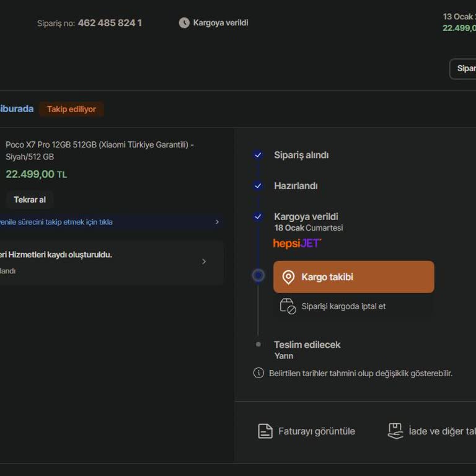476x476 pixels.
Task: Click the 18 Ocak Cumartesi date text
Action: pos(309,227)
